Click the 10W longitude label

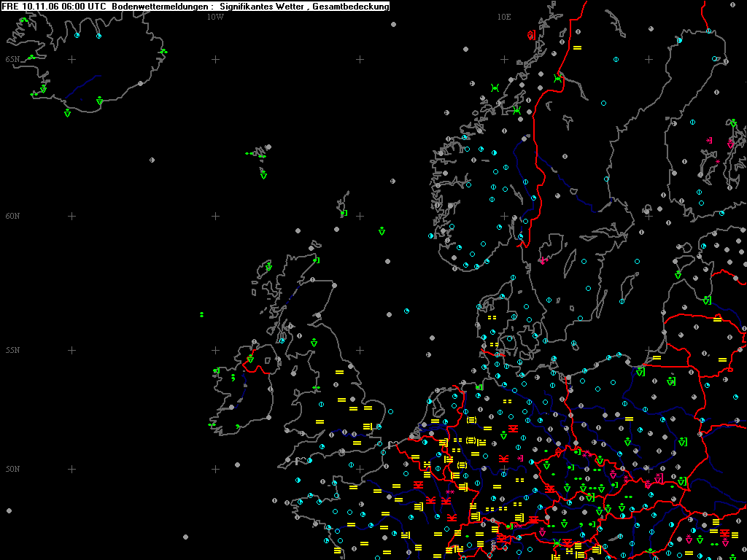(x=215, y=17)
